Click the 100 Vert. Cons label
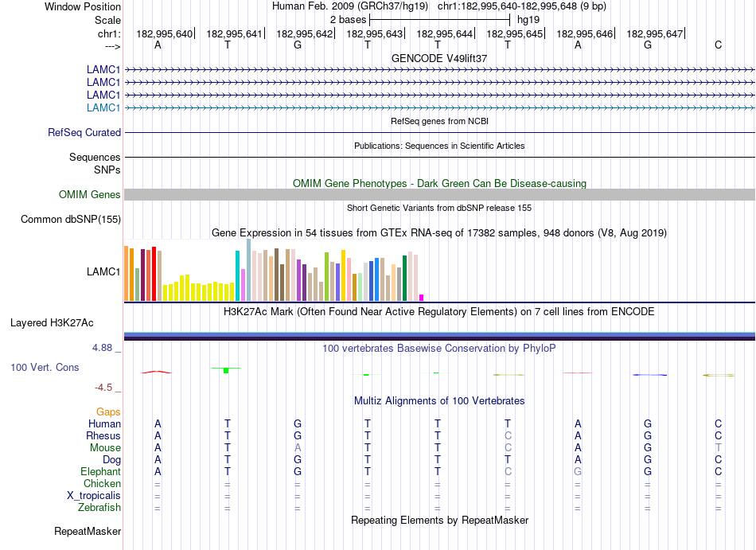The height and width of the screenshot is (550, 756). click(45, 367)
